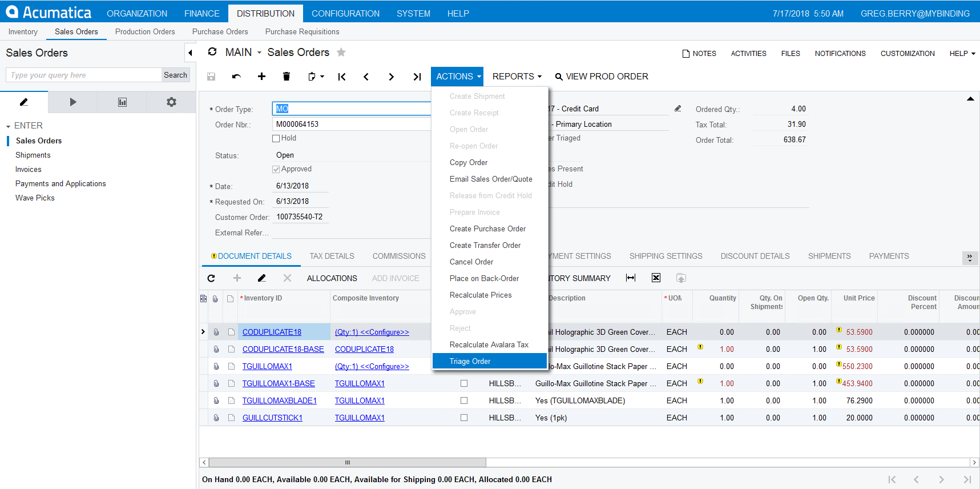Export grid to Excel
Screen dimensions: 980x489
(656, 278)
